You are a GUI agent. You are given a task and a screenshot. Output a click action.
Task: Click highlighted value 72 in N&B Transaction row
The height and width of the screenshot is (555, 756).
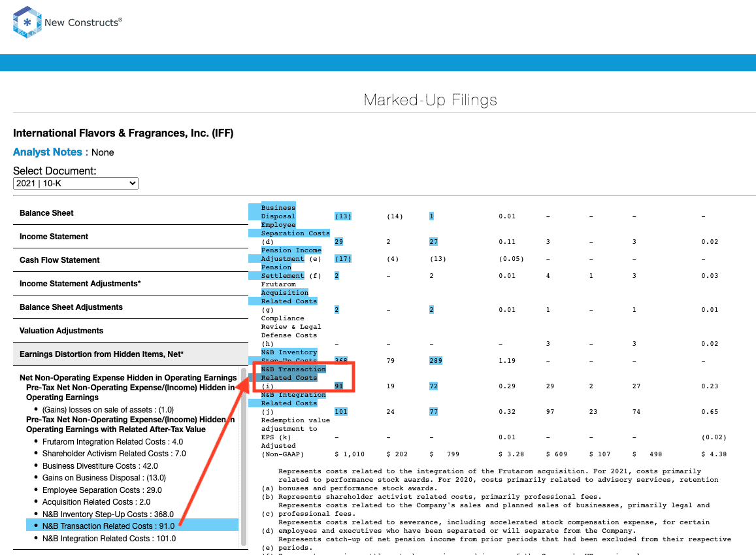433,386
